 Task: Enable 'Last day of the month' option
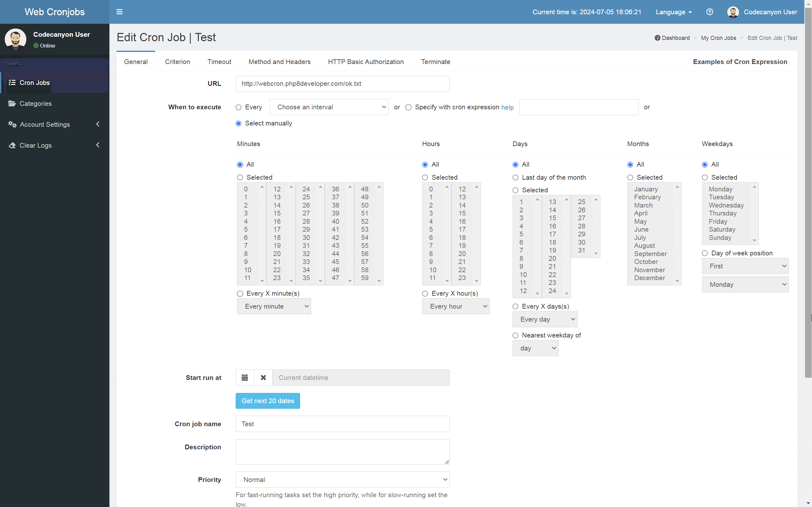(515, 177)
